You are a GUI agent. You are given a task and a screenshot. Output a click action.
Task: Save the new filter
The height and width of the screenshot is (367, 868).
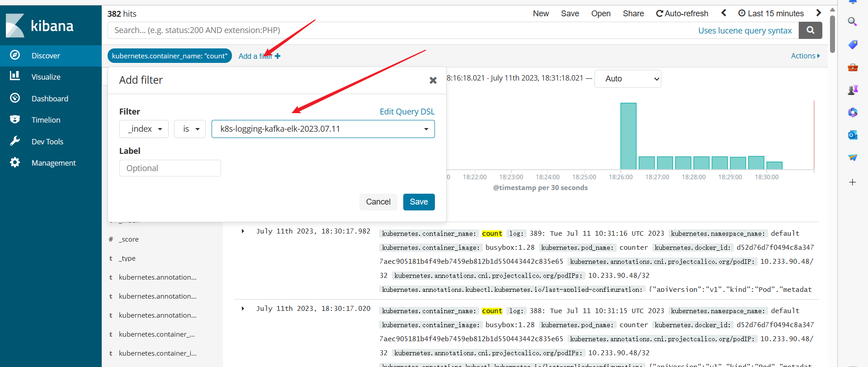coord(419,202)
